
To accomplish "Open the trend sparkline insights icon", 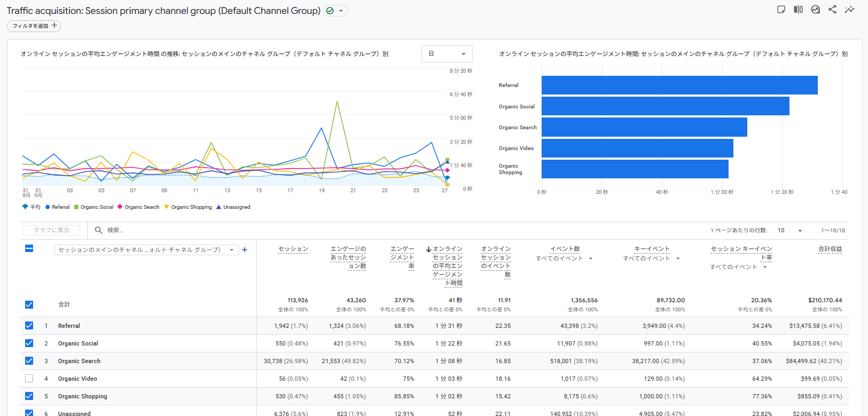I will (x=849, y=10).
